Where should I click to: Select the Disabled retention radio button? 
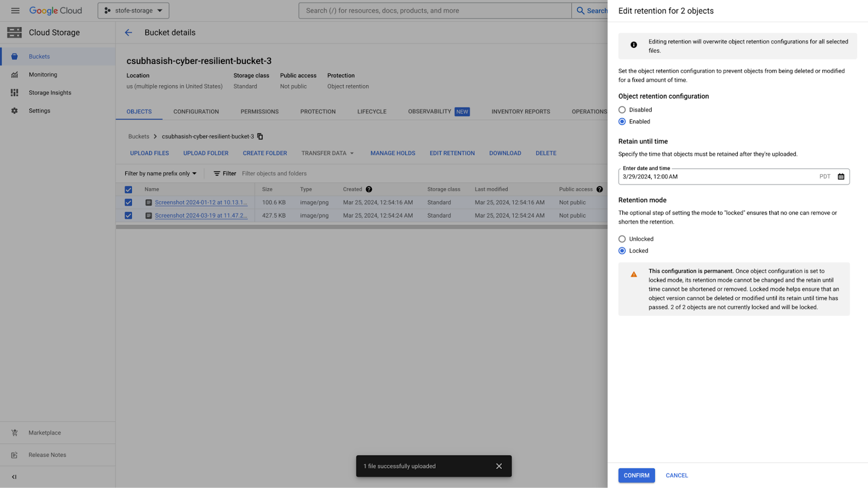pos(622,110)
